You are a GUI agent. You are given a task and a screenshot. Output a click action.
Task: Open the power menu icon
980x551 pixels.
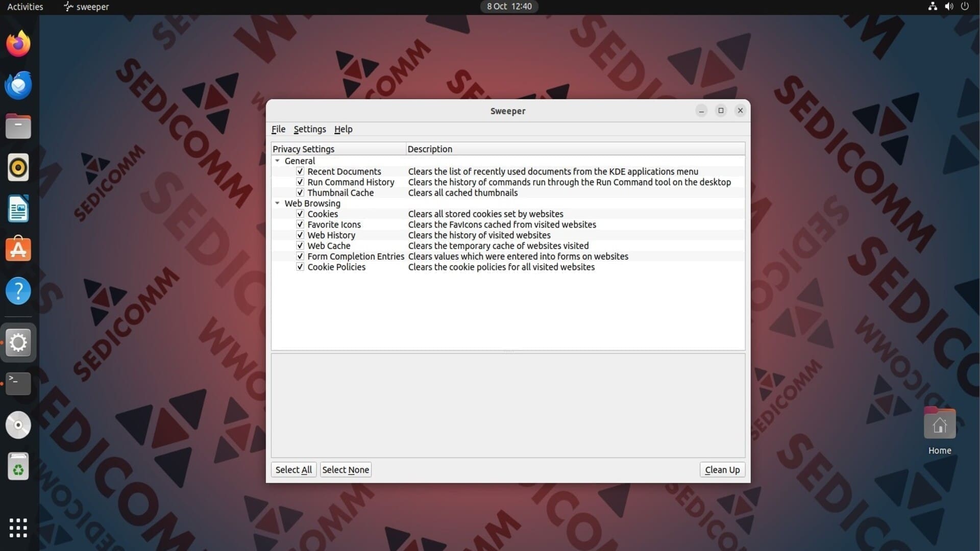(965, 6)
